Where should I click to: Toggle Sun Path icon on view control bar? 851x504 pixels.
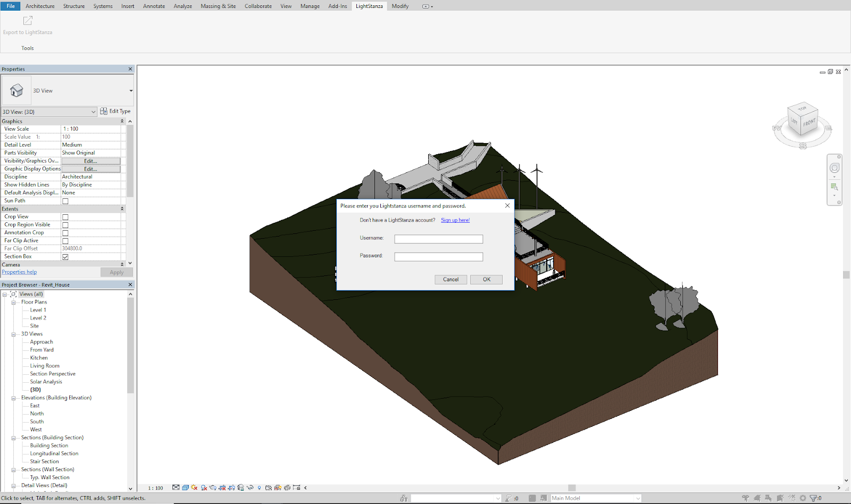tap(194, 488)
